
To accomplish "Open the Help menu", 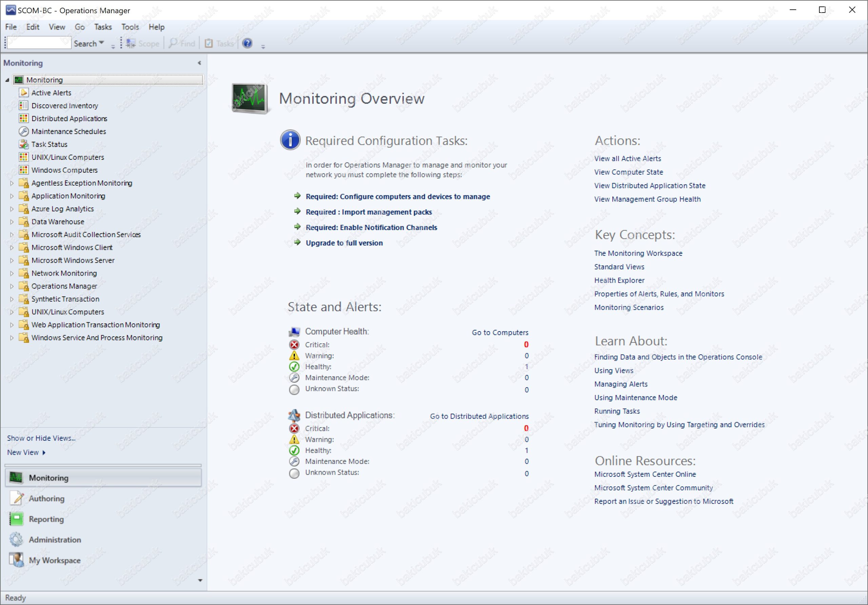I will [x=156, y=27].
